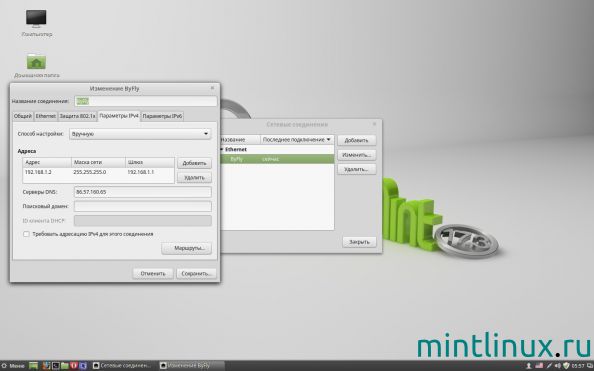
Task: Open the home folder desktop icon
Action: (36, 65)
